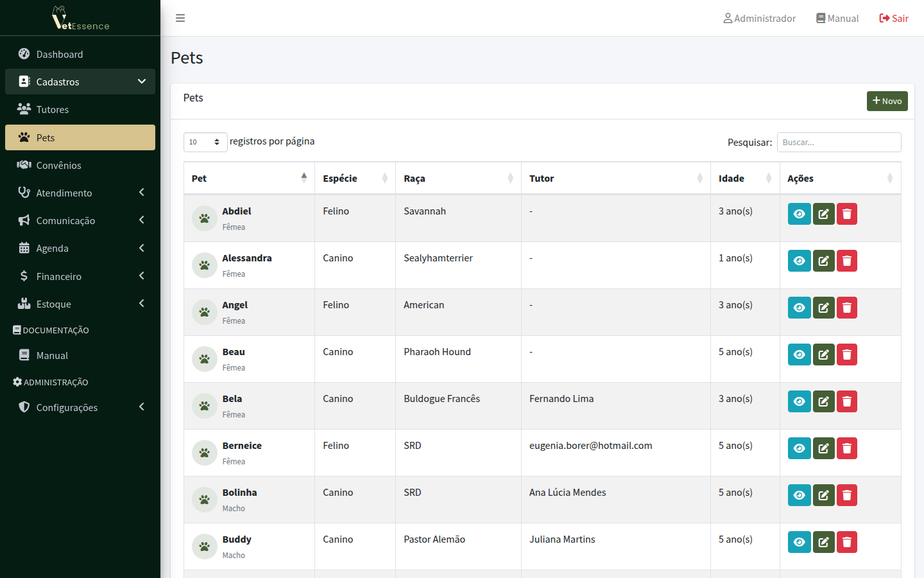Edit the pet Berneice record
This screenshot has height=578, width=924.
pyautogui.click(x=824, y=448)
